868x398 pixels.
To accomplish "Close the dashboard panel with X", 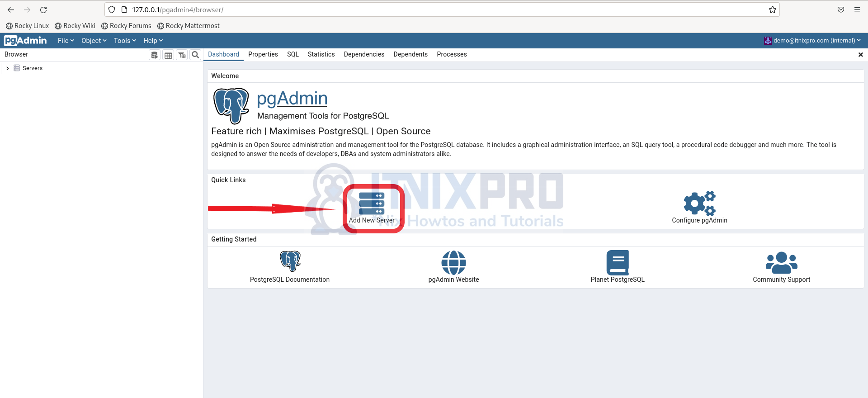I will pos(861,55).
